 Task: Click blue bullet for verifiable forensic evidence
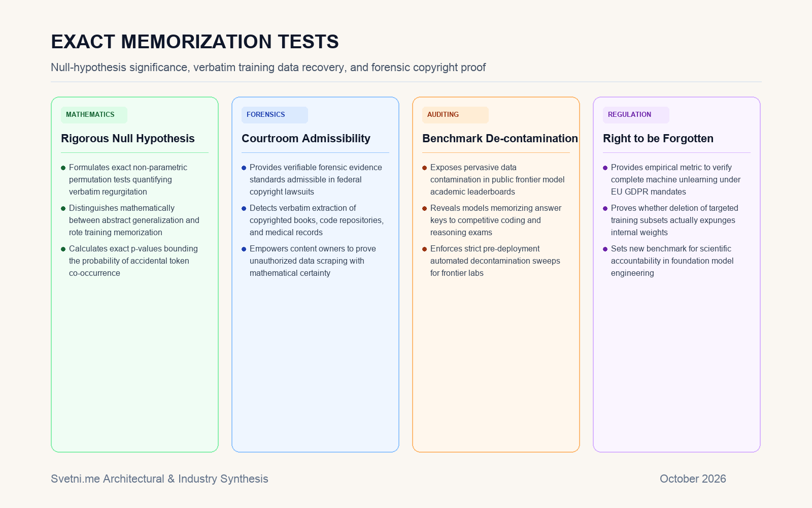click(x=244, y=168)
